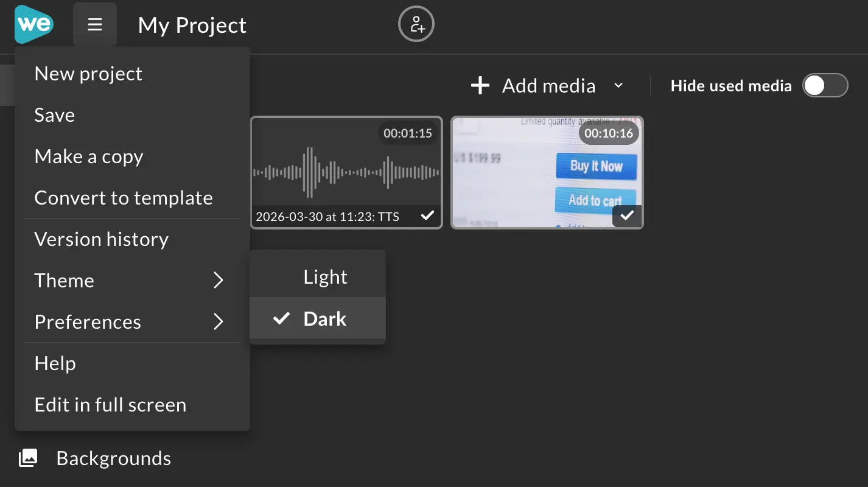
Task: Click the checkmark badge on the video clip
Action: pos(627,215)
